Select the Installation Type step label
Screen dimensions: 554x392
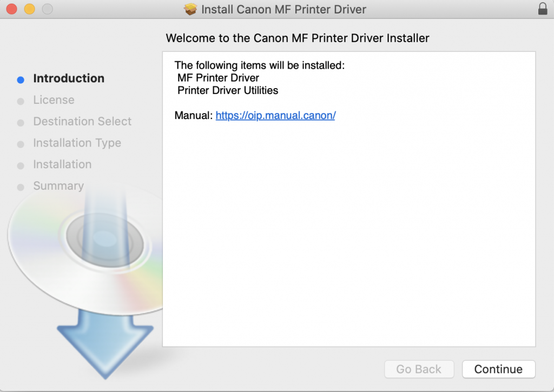point(77,143)
